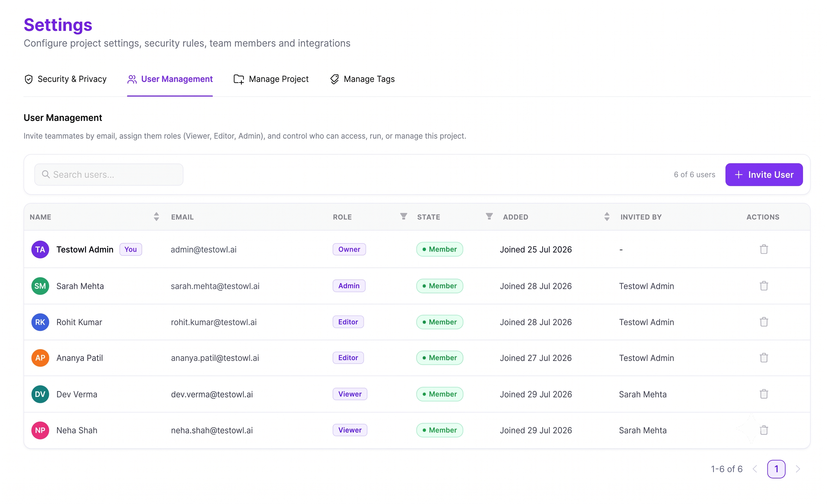Click the Invite User button

click(764, 175)
